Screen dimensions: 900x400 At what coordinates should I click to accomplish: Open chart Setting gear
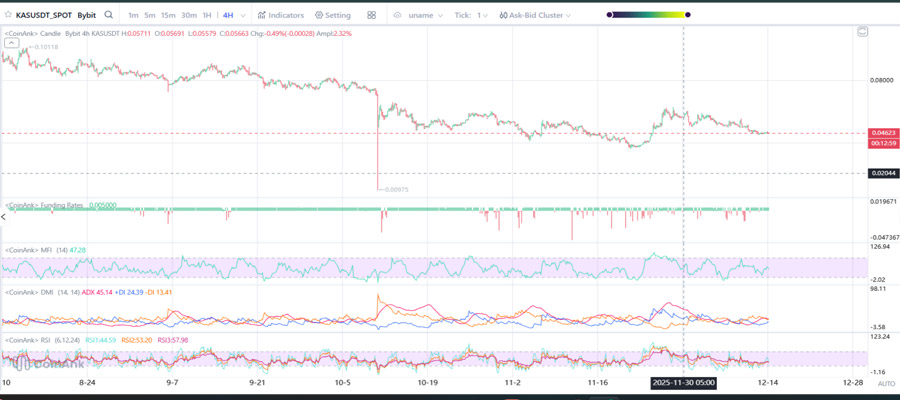pyautogui.click(x=333, y=16)
